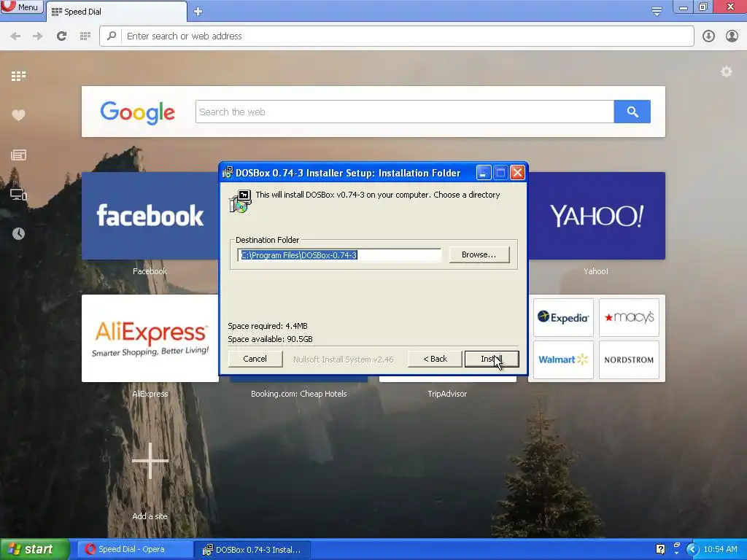Open Speed Dial settings gear icon

pyautogui.click(x=726, y=72)
